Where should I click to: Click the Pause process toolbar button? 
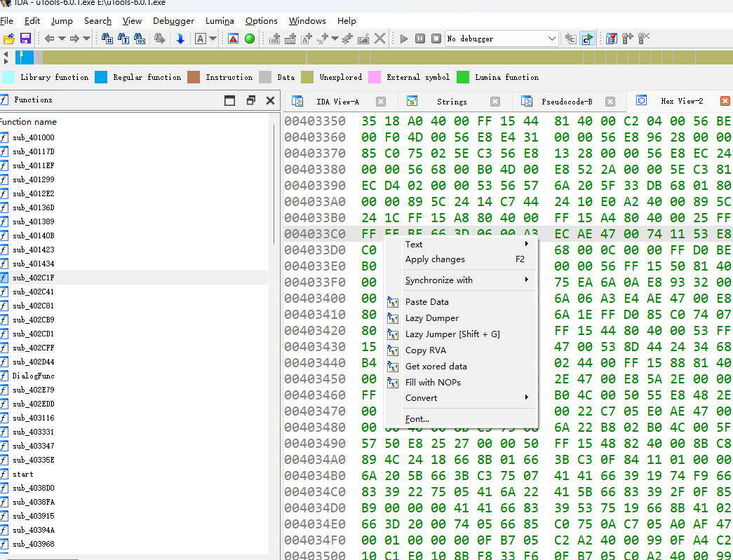click(x=419, y=39)
